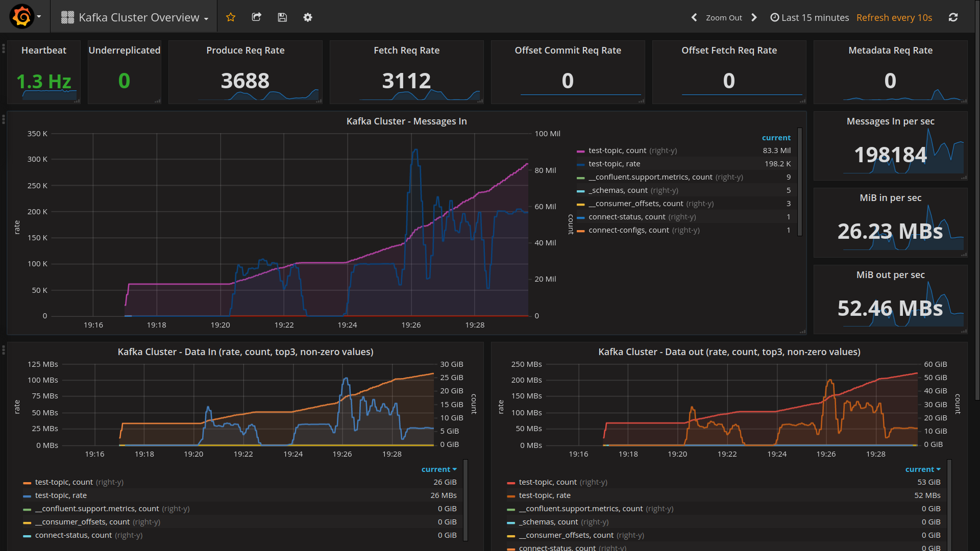Click Produce Req Rate value 3688
This screenshot has height=551, width=980.
coord(245,81)
